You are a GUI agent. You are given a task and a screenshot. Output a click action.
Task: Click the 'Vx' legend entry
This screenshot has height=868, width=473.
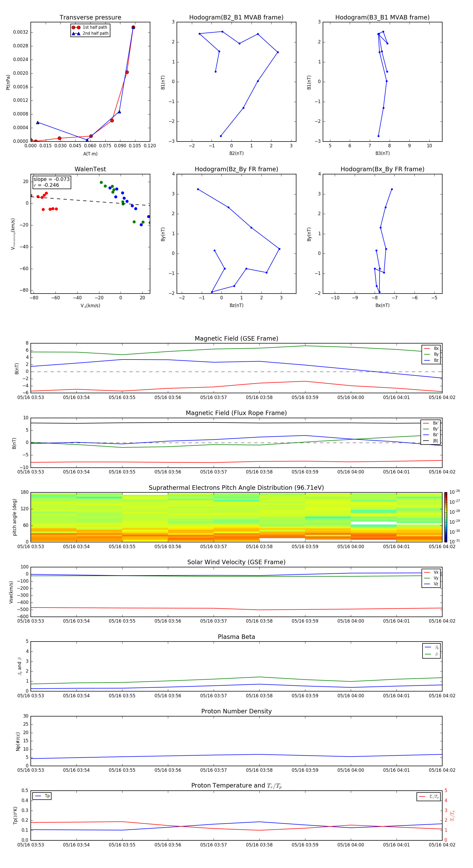(x=431, y=573)
